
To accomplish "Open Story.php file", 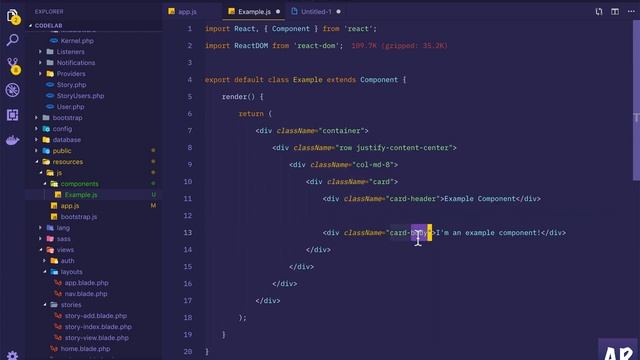I will 71,85.
